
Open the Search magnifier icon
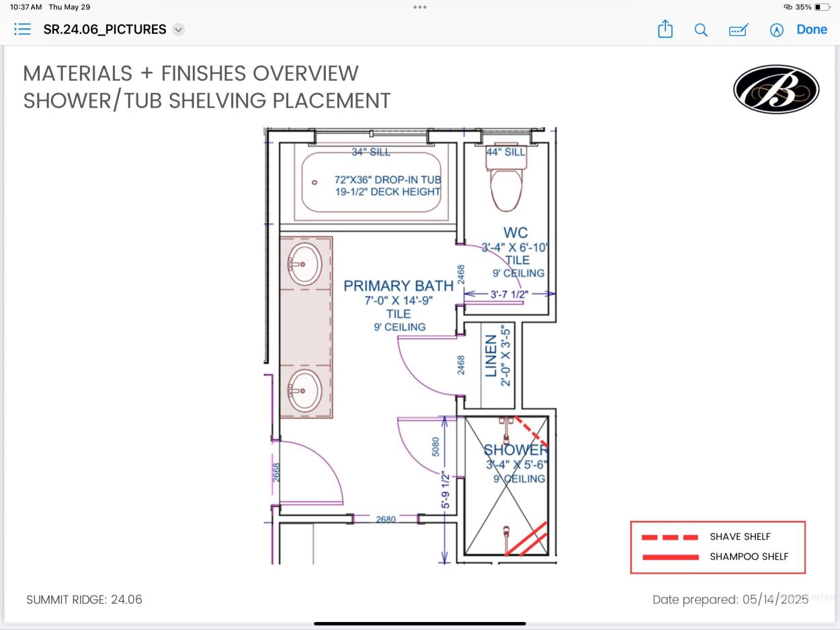701,30
